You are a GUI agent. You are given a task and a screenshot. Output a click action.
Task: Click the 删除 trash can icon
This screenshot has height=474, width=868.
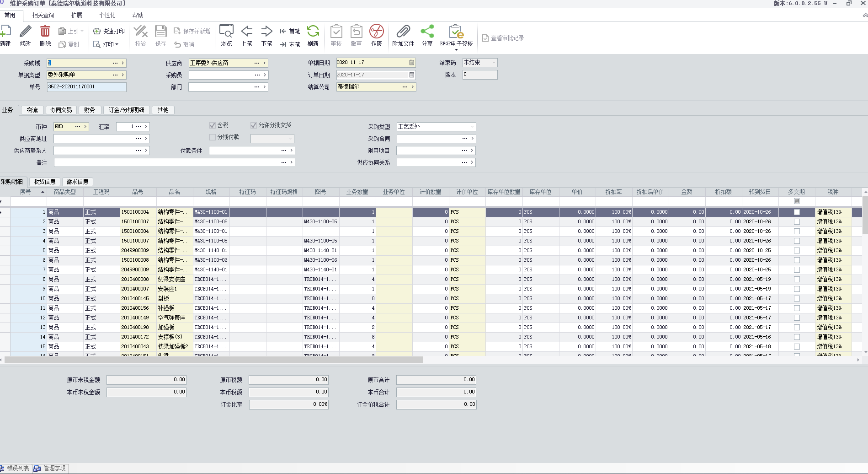pyautogui.click(x=45, y=32)
